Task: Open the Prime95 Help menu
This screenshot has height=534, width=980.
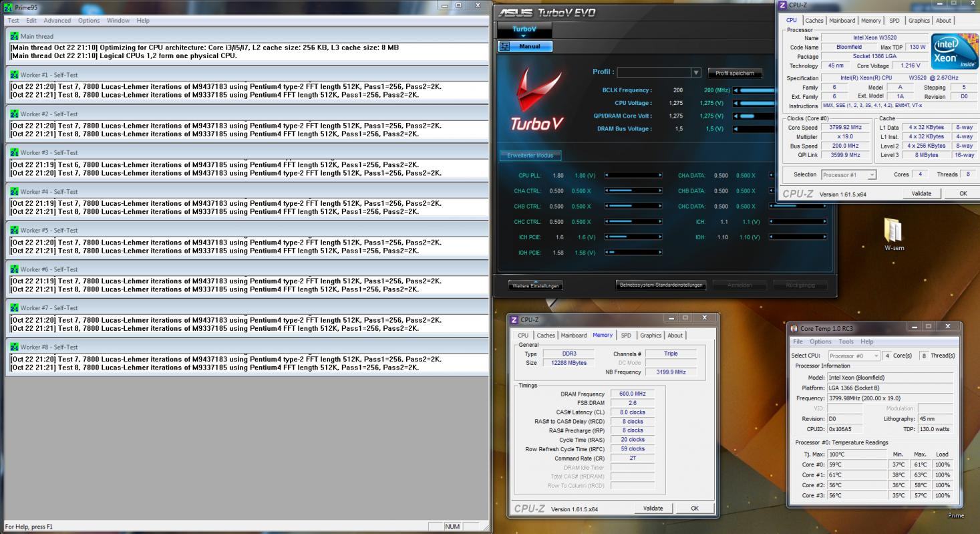Action: click(x=143, y=21)
